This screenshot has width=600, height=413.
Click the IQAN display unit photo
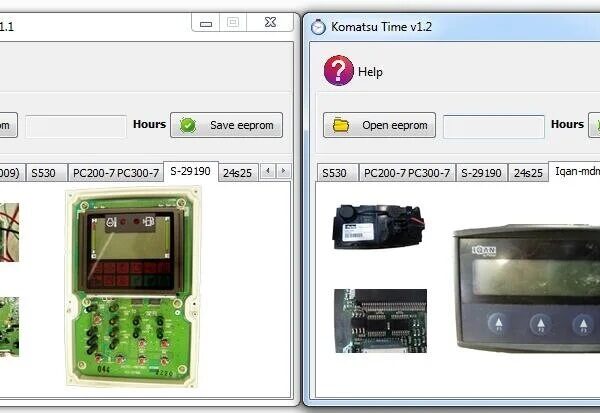coord(527,288)
